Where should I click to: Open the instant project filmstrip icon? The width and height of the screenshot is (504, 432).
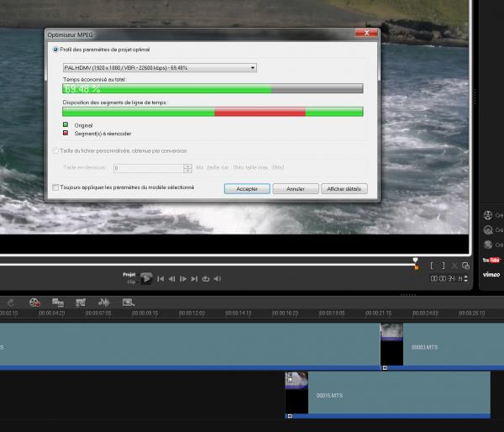tap(81, 303)
